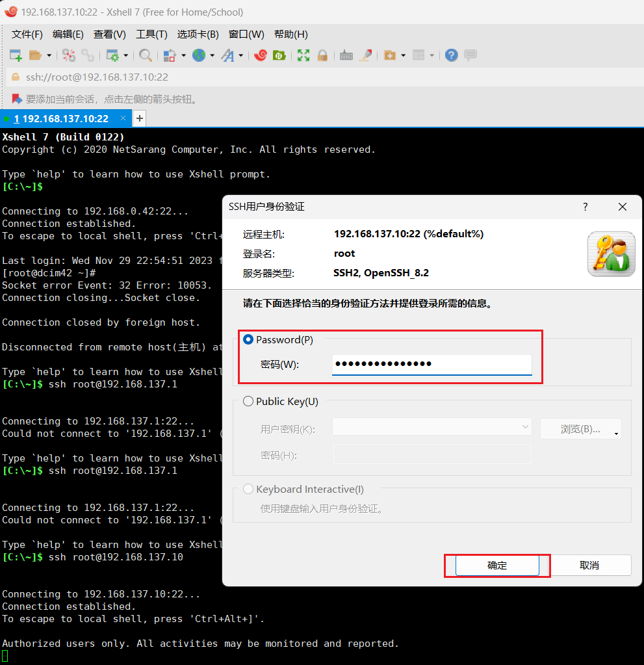Expand the new folder dropdown arrow

click(403, 55)
